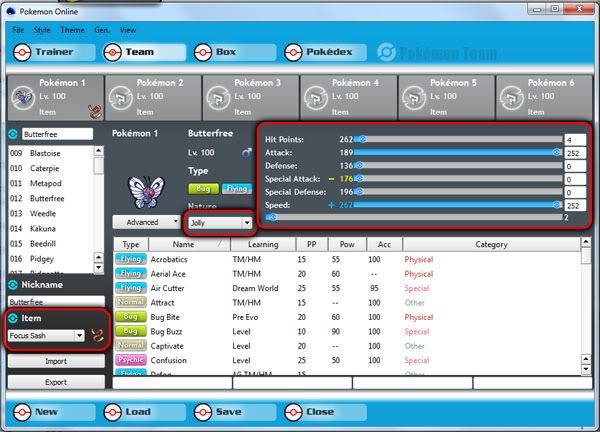Click the Nickname text field

click(x=56, y=302)
